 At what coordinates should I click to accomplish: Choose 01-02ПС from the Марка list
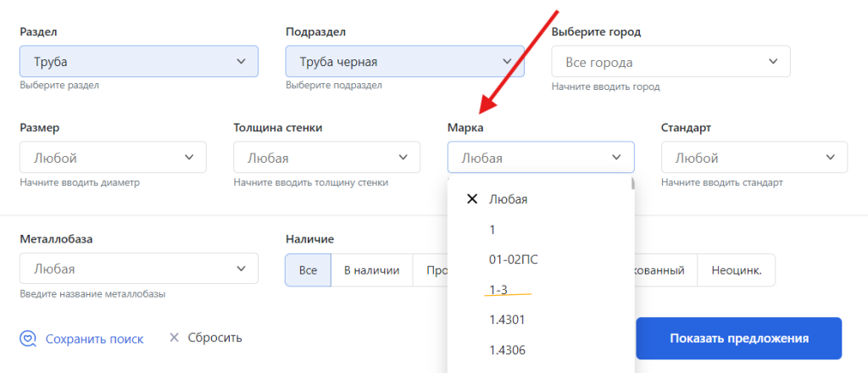pyautogui.click(x=514, y=259)
